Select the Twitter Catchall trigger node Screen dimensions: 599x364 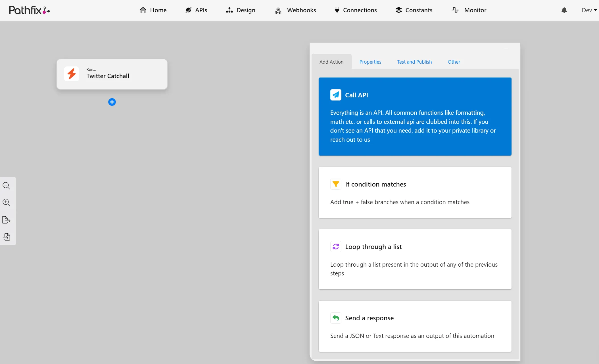click(x=112, y=74)
